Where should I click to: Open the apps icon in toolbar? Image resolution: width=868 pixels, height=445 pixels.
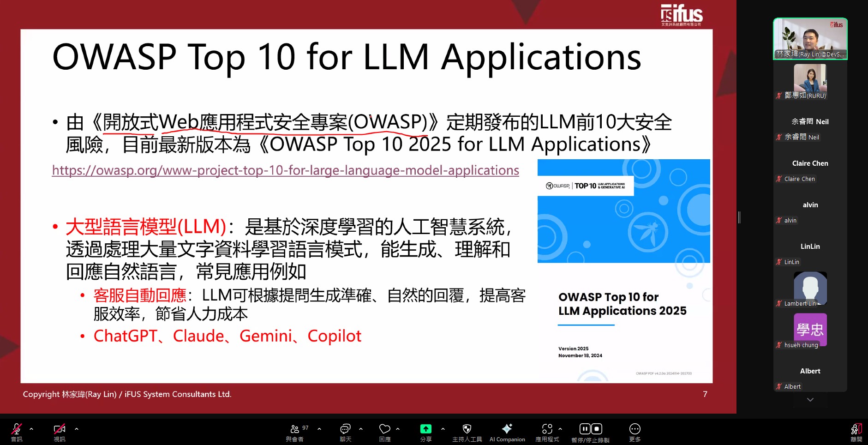pyautogui.click(x=547, y=429)
